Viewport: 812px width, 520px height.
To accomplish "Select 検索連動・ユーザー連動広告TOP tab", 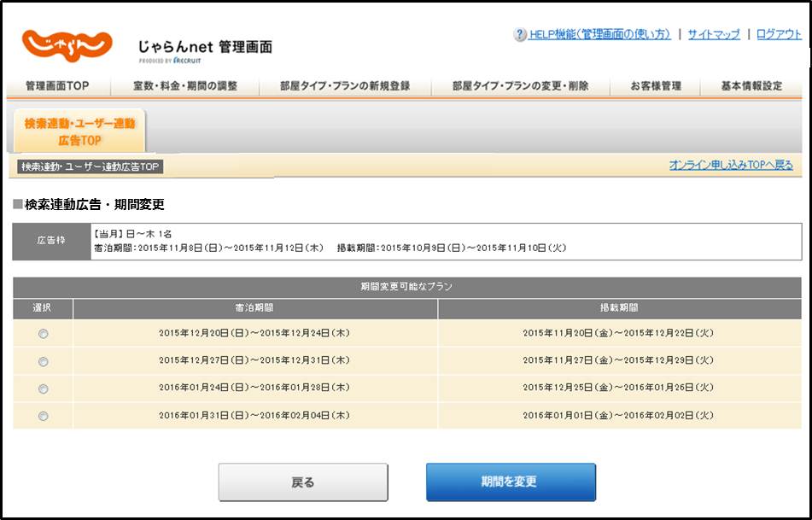I will click(x=79, y=131).
